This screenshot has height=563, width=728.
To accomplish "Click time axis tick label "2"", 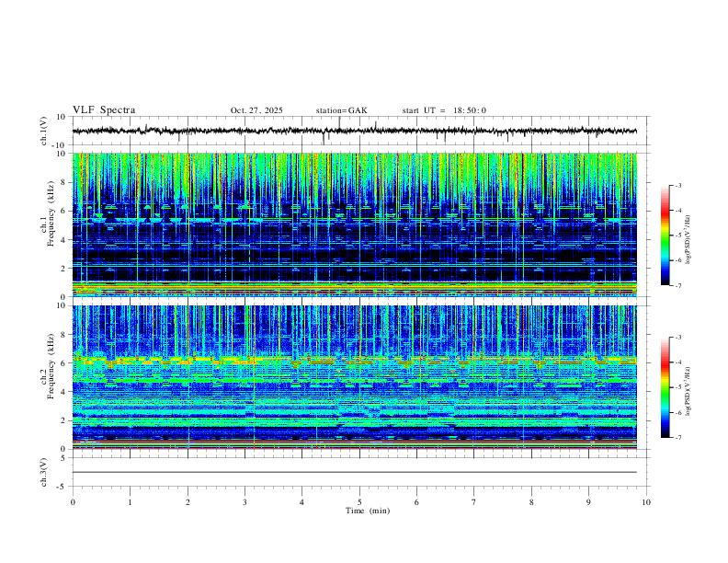I will 188,502.
